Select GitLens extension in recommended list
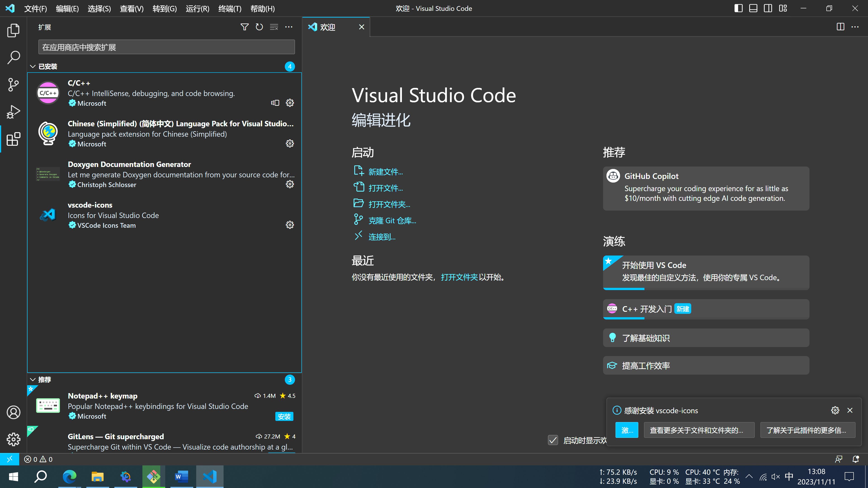The height and width of the screenshot is (488, 868). point(164,440)
